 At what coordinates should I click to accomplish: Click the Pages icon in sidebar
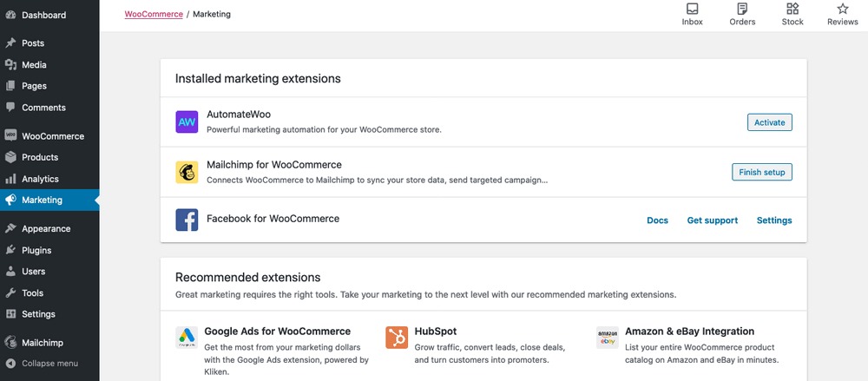click(10, 86)
